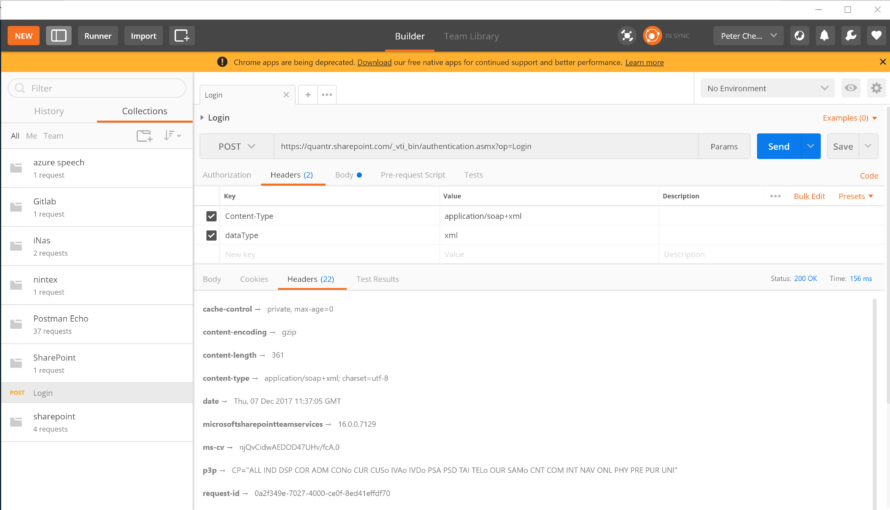Open the Examples (0) dropdown
890x510 pixels.
850,118
